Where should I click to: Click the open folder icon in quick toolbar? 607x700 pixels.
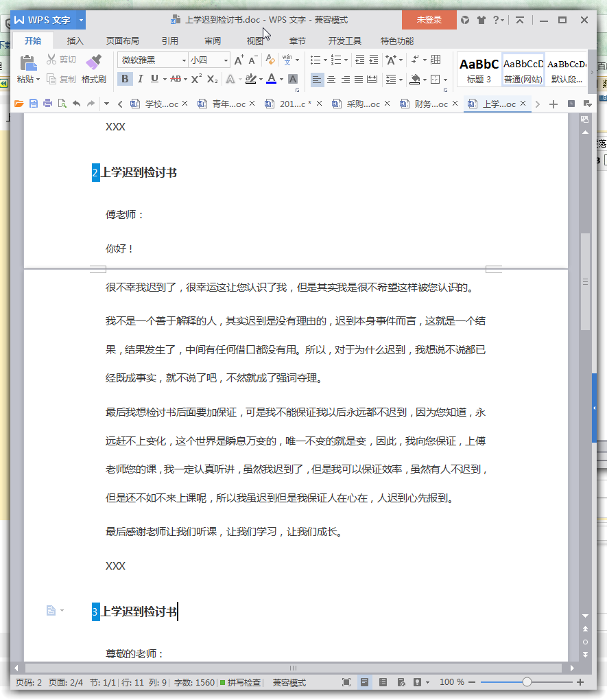[x=19, y=104]
